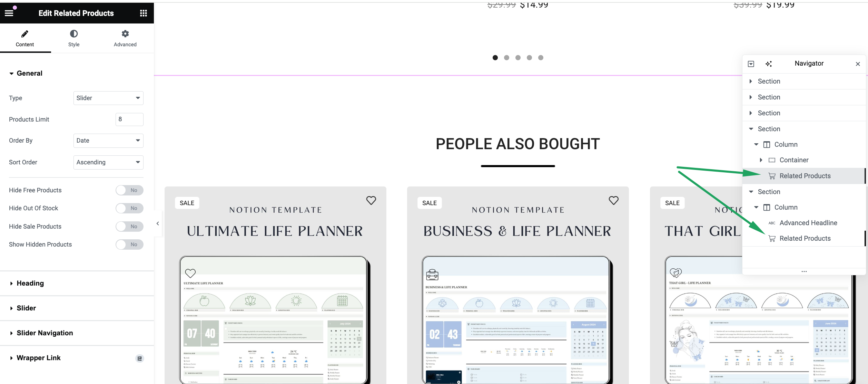Click the third slider pagination dot
Screen dimensions: 868x384
[518, 58]
